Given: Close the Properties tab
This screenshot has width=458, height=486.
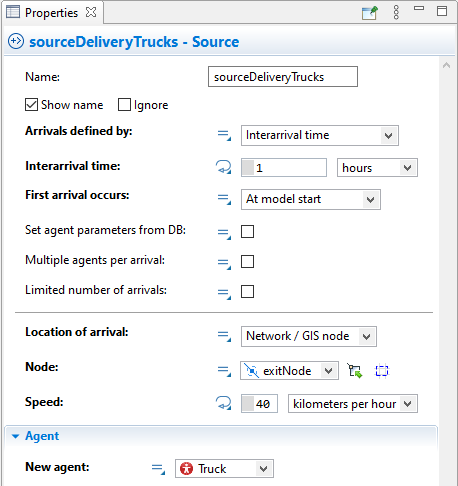Looking at the screenshot, I should click(91, 12).
